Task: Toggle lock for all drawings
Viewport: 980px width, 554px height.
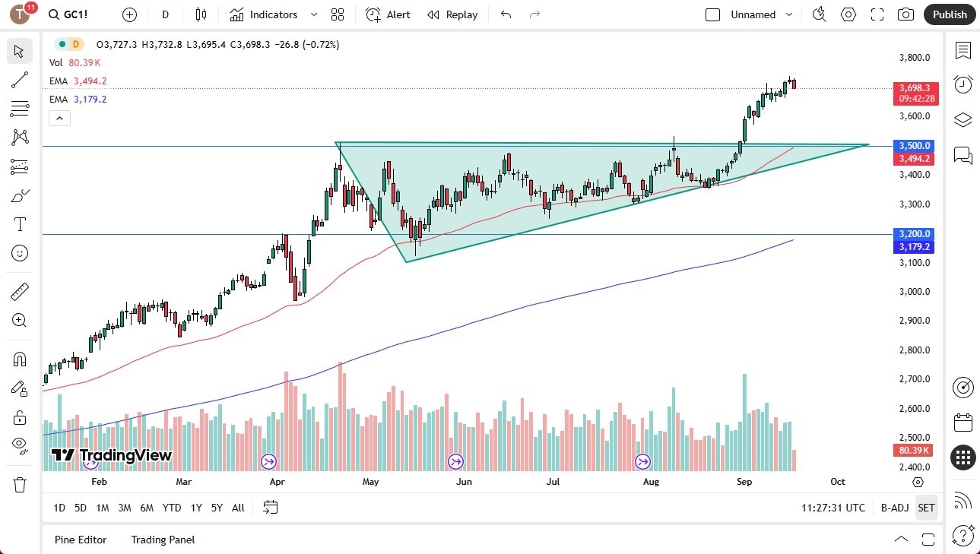Action: click(x=20, y=416)
